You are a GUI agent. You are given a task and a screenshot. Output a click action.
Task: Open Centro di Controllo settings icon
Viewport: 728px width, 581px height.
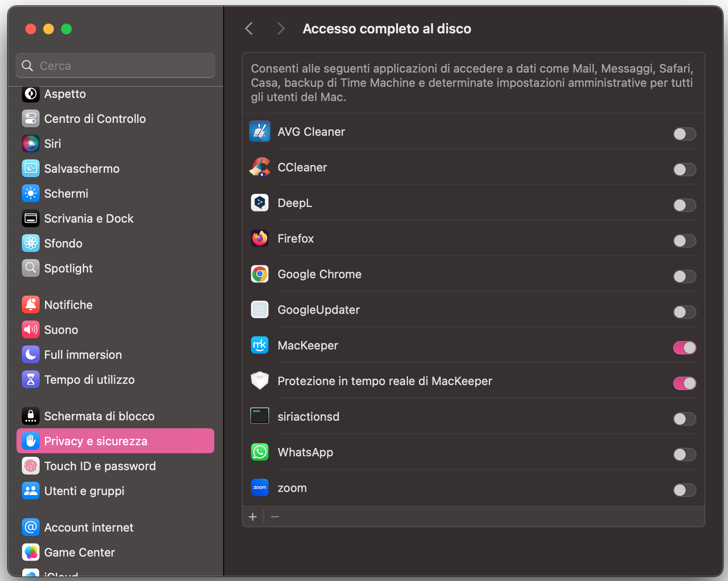coord(30,118)
